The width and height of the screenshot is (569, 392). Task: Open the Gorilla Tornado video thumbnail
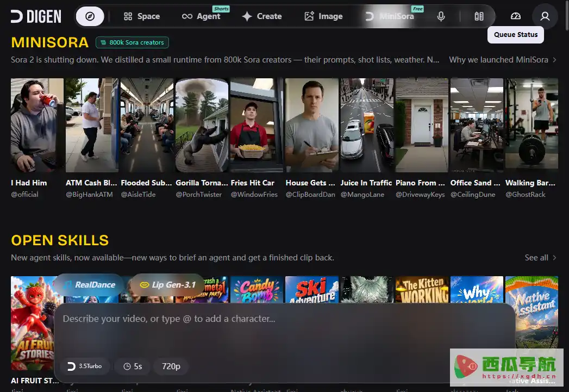(x=202, y=125)
